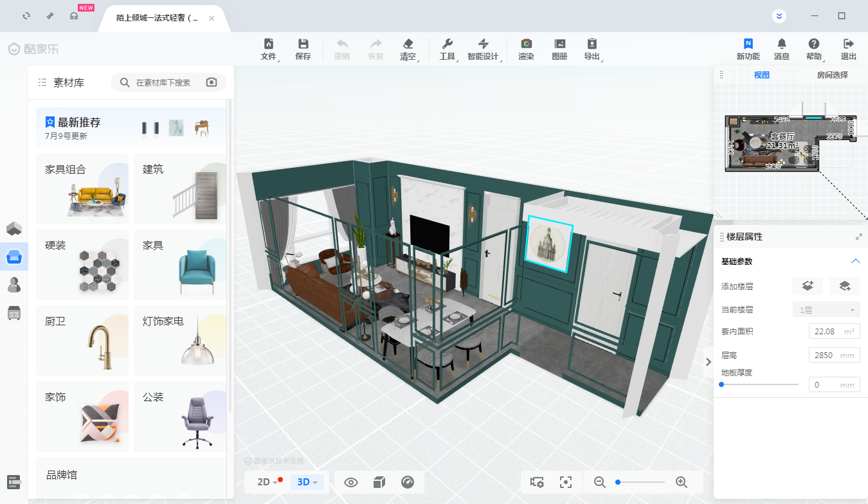Collapse the 基础参数 section
Screen dimensions: 868x504
855,261
